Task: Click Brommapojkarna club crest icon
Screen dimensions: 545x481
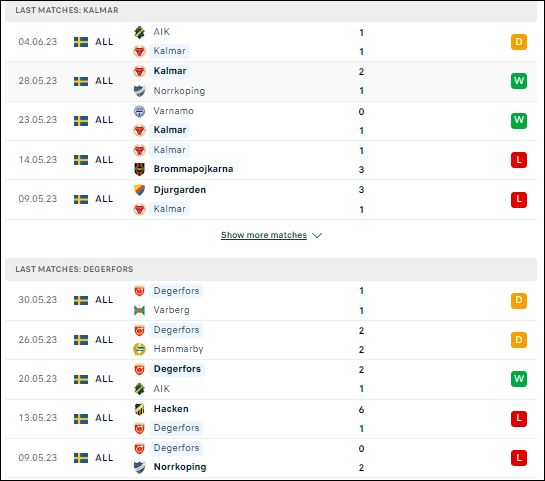Action: click(x=139, y=169)
